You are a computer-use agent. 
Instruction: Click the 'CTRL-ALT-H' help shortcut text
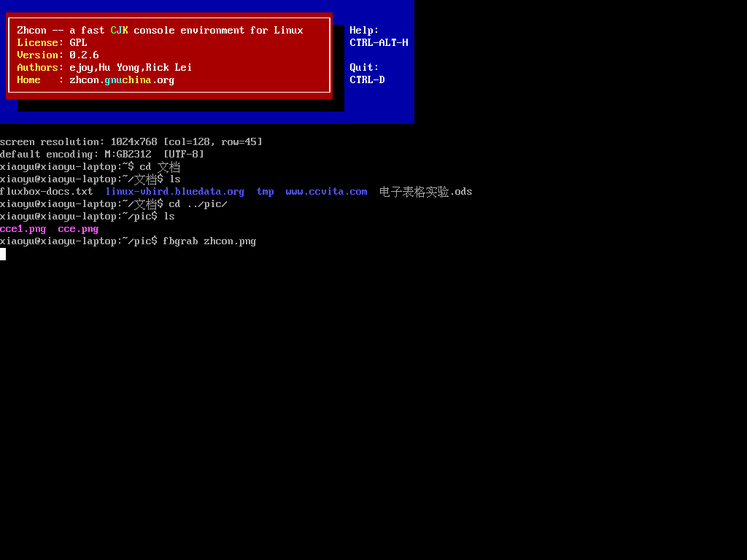[x=379, y=43]
